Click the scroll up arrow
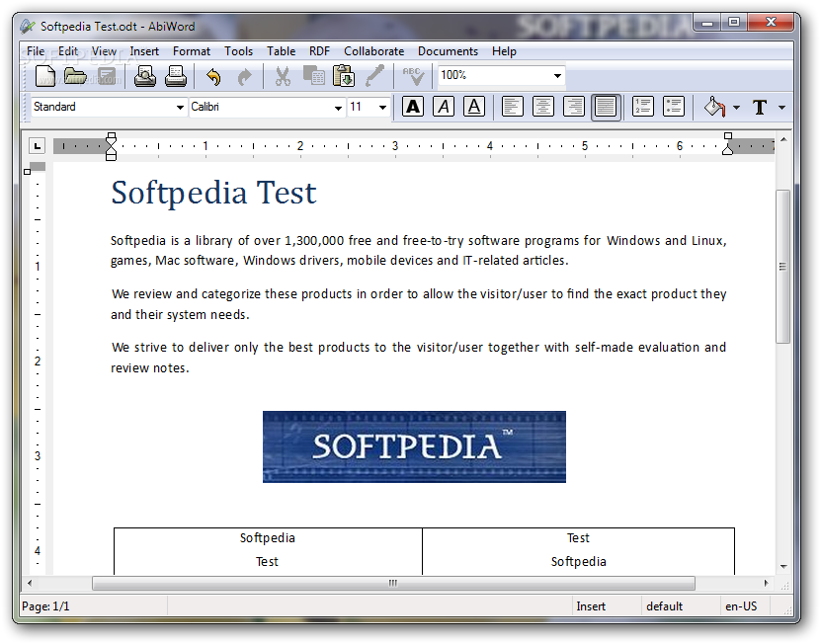 coord(783,139)
